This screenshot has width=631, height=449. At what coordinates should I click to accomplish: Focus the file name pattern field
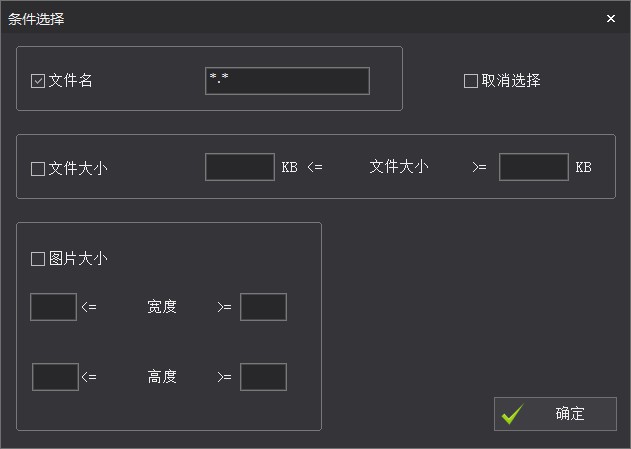287,81
